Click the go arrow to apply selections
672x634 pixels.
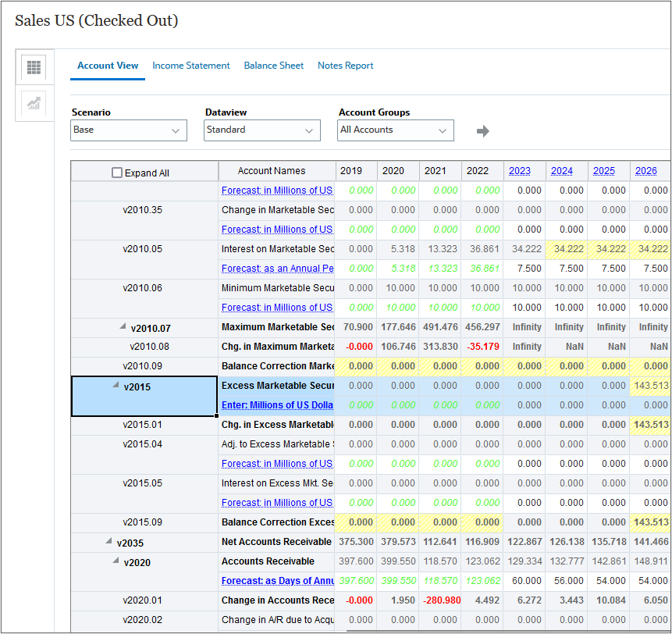pyautogui.click(x=482, y=131)
